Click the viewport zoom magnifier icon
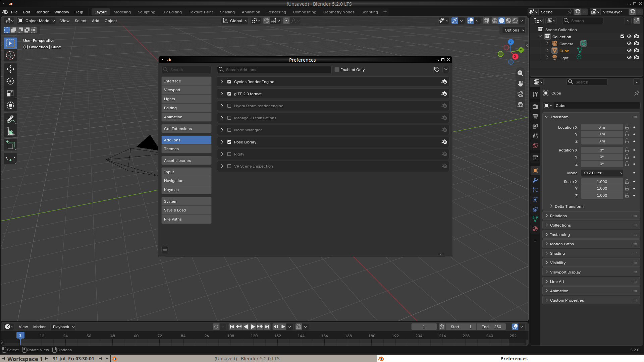 520,73
